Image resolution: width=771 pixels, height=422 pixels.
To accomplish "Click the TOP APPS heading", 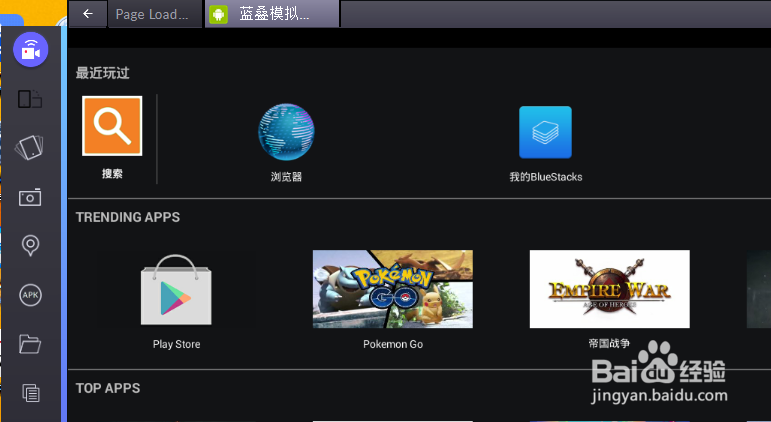I will coord(108,388).
